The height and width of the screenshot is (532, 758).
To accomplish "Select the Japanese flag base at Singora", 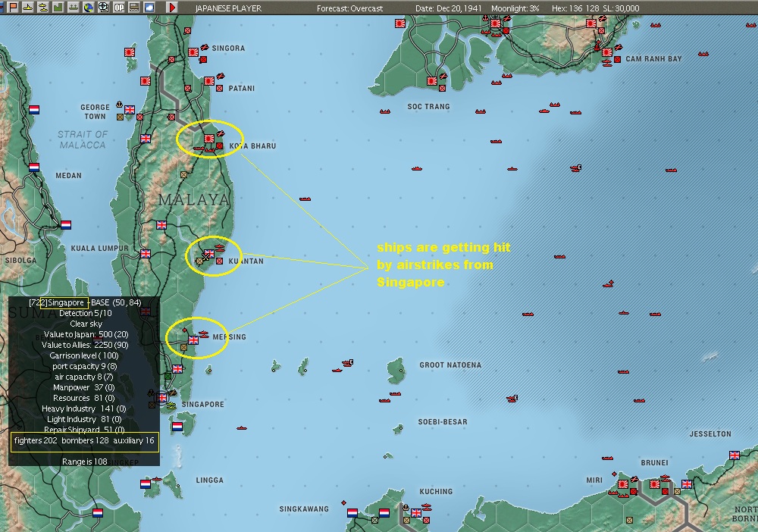I will pos(193,52).
